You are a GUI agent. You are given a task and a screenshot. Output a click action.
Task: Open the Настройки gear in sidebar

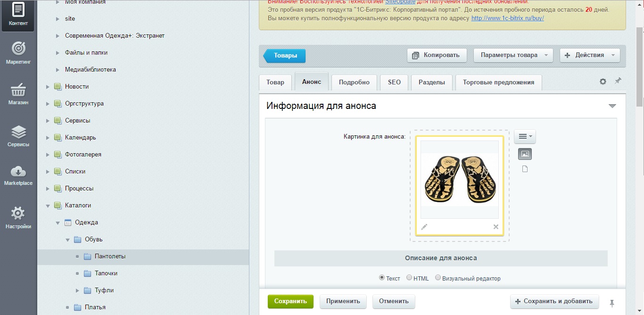(x=18, y=217)
